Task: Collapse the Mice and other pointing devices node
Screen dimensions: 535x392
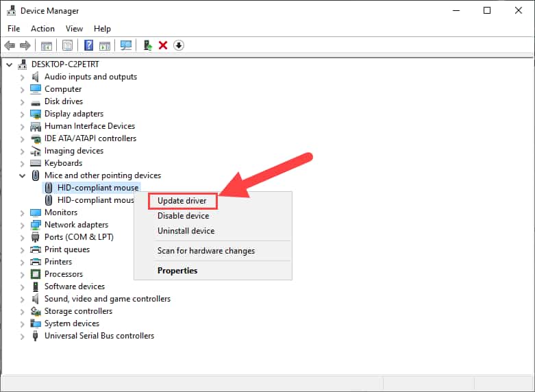Action: [x=22, y=175]
